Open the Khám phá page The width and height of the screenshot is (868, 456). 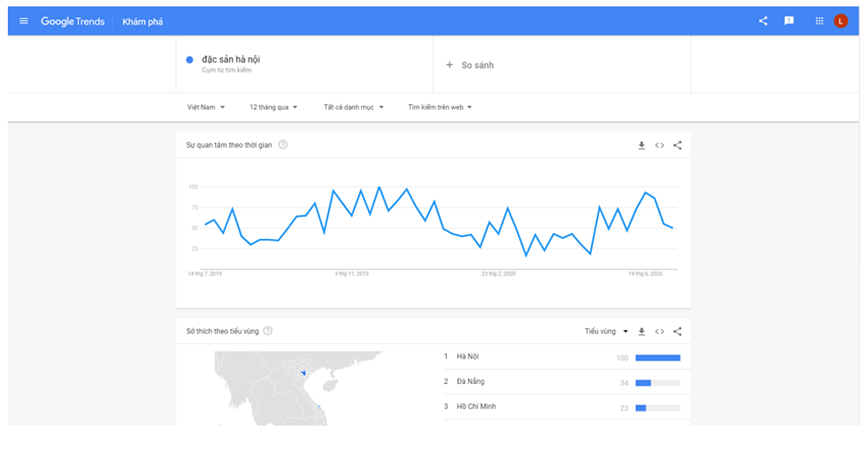tap(142, 22)
